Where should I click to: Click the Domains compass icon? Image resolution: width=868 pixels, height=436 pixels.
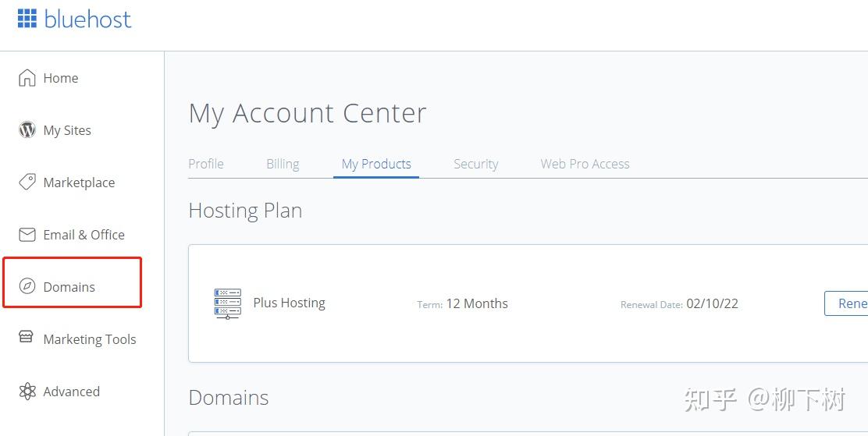(x=27, y=287)
